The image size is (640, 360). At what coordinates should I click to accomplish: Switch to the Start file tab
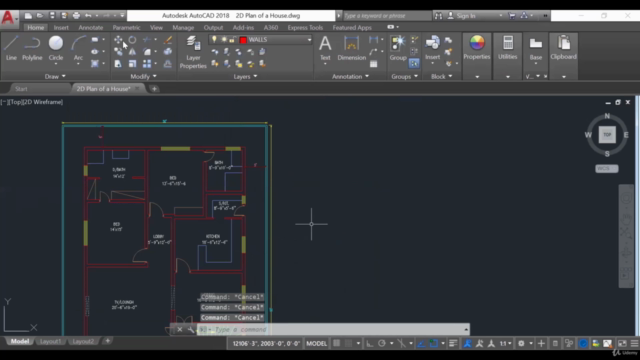(21, 89)
